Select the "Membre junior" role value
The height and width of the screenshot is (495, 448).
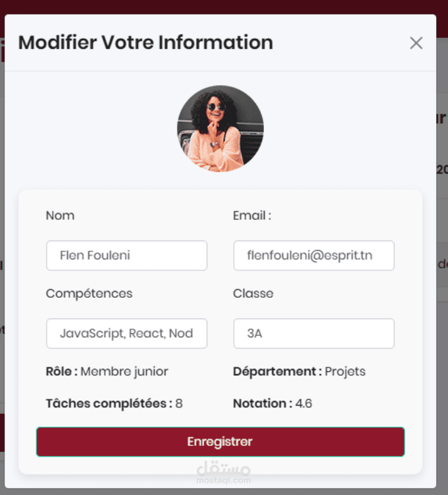point(124,371)
